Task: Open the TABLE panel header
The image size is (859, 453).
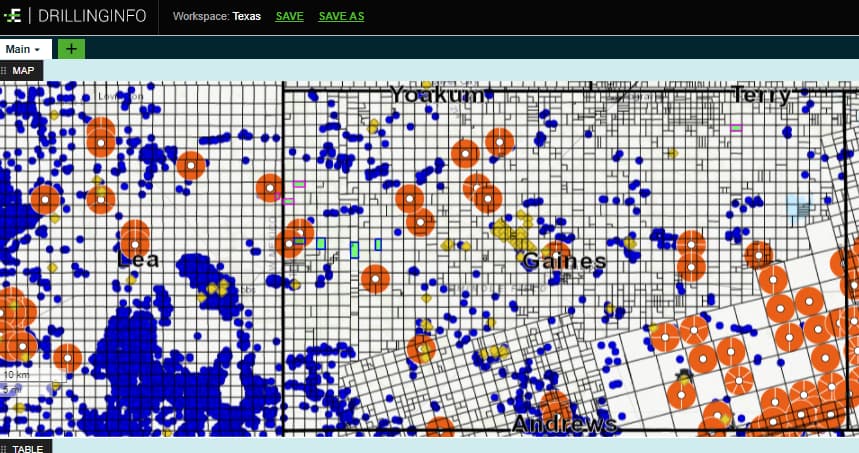Action: (x=26, y=448)
